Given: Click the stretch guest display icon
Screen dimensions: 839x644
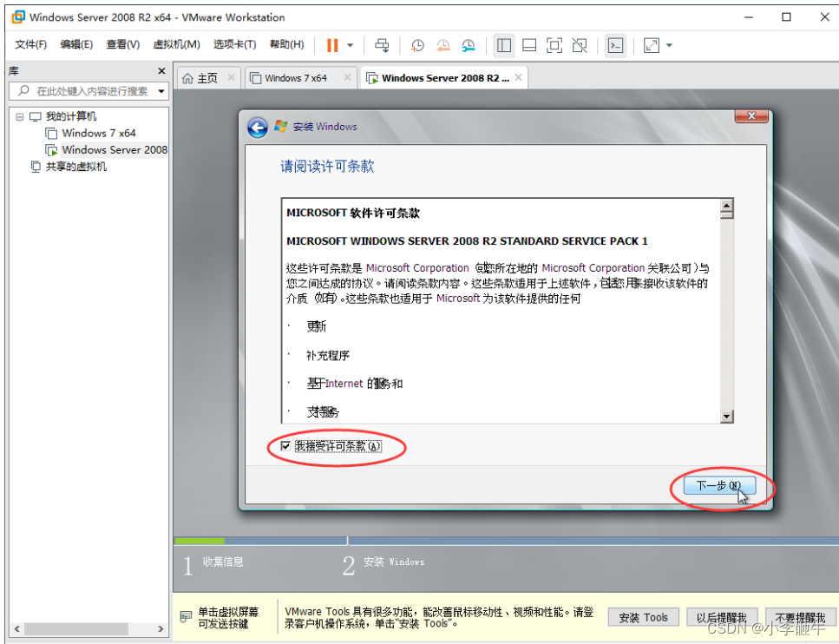Looking at the screenshot, I should click(652, 45).
